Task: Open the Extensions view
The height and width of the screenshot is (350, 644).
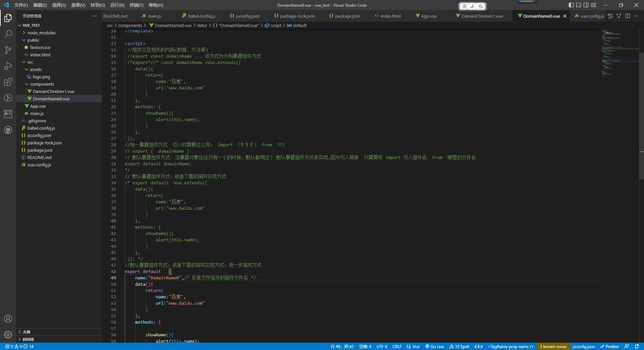Action: [x=8, y=82]
